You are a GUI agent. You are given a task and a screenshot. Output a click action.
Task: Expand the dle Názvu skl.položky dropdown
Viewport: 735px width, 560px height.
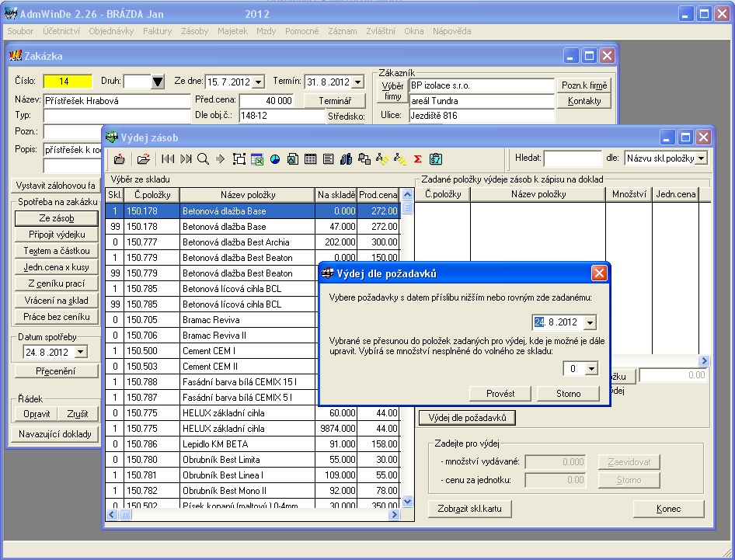pos(702,158)
